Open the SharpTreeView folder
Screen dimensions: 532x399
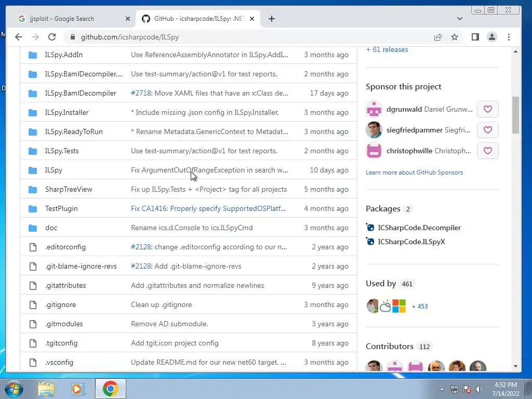[69, 189]
